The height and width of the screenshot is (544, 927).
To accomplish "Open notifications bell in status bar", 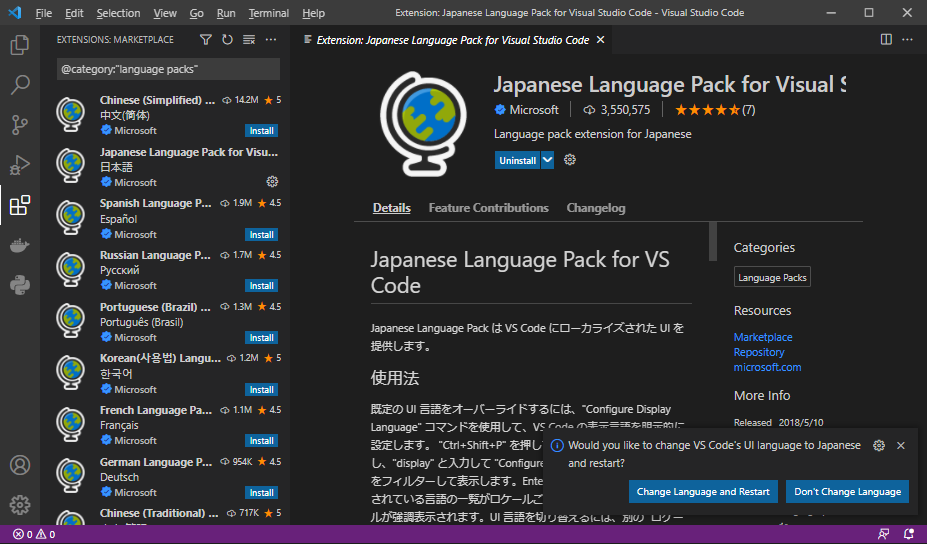I will coord(909,535).
